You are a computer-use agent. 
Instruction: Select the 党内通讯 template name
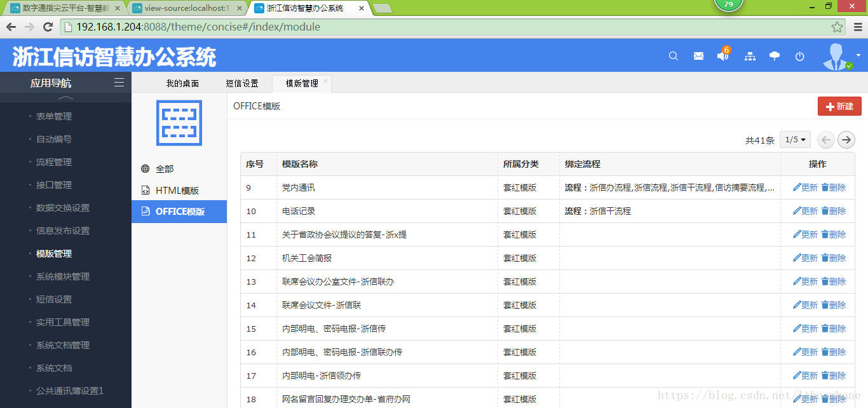pos(299,187)
